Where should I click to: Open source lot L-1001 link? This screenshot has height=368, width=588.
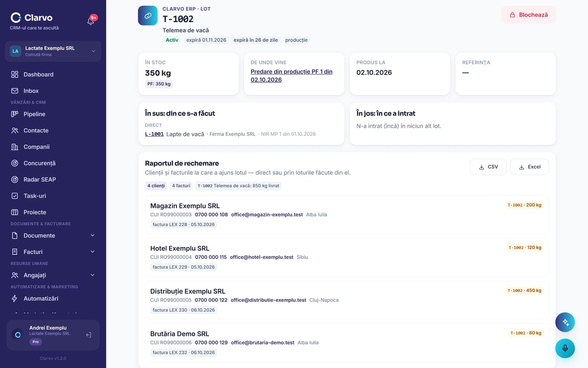pos(154,134)
